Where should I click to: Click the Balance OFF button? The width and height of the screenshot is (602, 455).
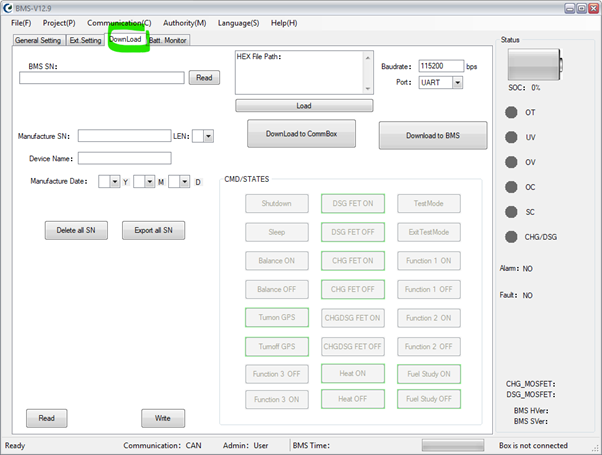[x=277, y=289]
